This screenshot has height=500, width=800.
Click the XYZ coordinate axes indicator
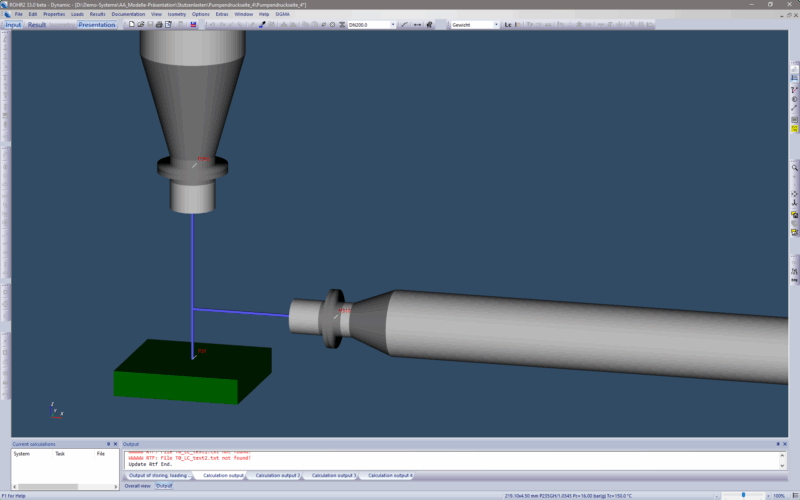55,409
